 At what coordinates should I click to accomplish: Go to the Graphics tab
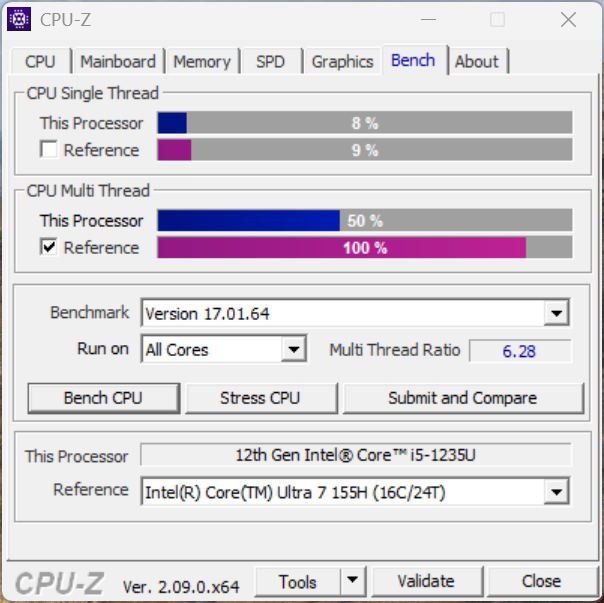point(342,61)
